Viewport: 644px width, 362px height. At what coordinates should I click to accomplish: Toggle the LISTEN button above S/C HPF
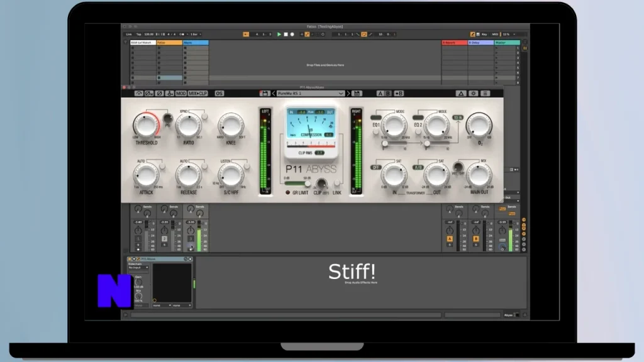tap(247, 166)
